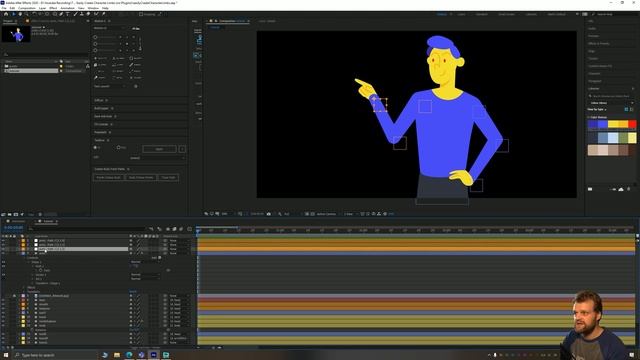Screen dimensions: 640x360
Task: Click the wide button right of the plugin radio buttons
Action: point(159,149)
